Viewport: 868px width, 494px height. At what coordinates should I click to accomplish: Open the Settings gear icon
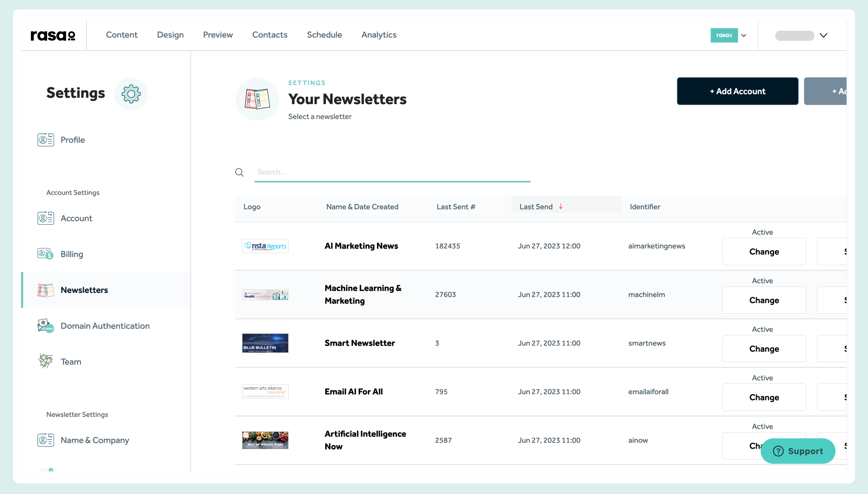coord(131,94)
